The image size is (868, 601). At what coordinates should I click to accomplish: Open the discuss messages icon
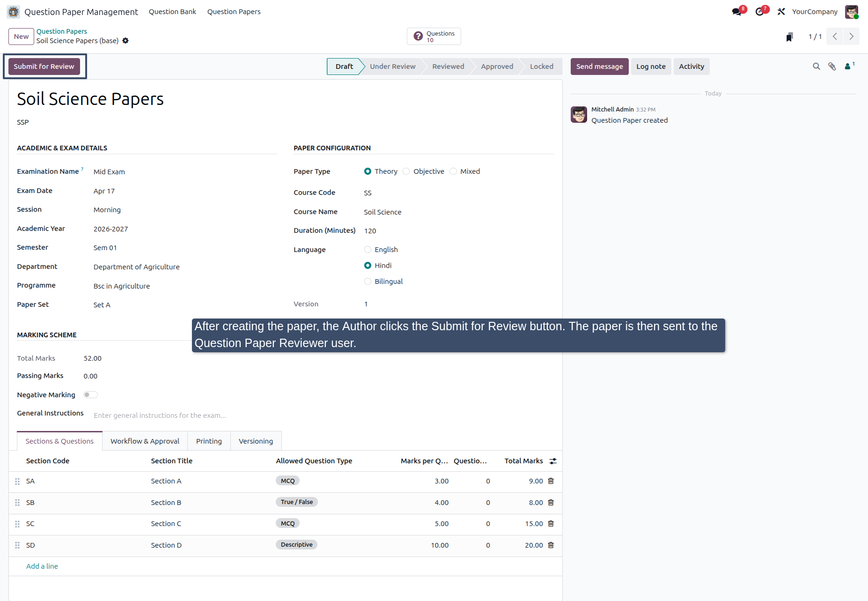737,12
